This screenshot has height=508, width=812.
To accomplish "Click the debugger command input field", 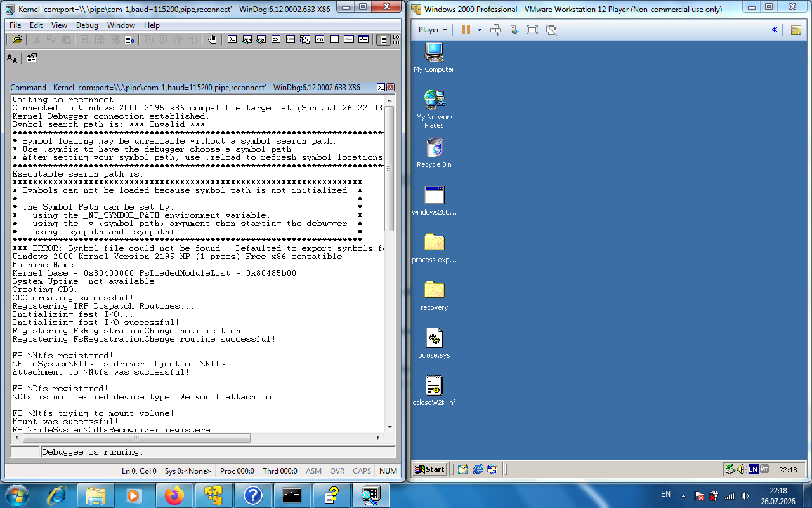I will [218, 452].
